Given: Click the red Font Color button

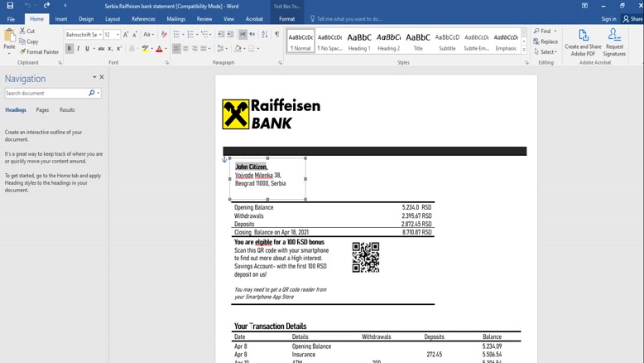Looking at the screenshot, I should 159,49.
